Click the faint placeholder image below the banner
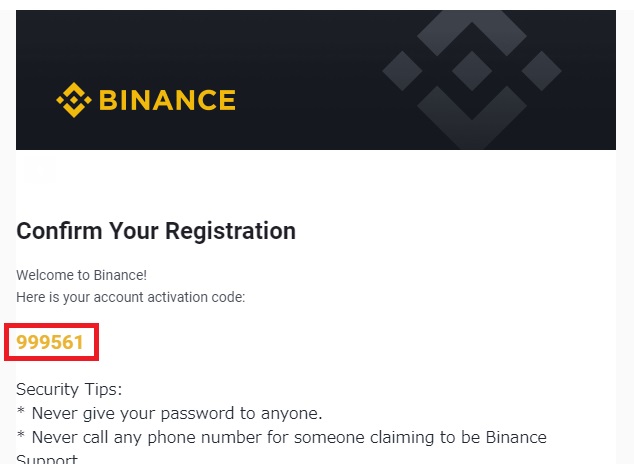Screen dimensions: 634x464 tap(39, 169)
